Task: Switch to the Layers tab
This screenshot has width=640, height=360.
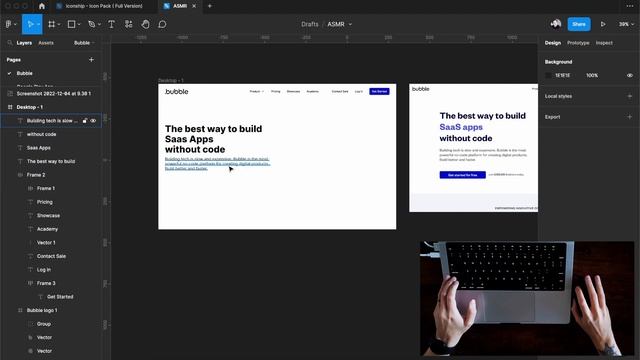Action: tap(24, 42)
